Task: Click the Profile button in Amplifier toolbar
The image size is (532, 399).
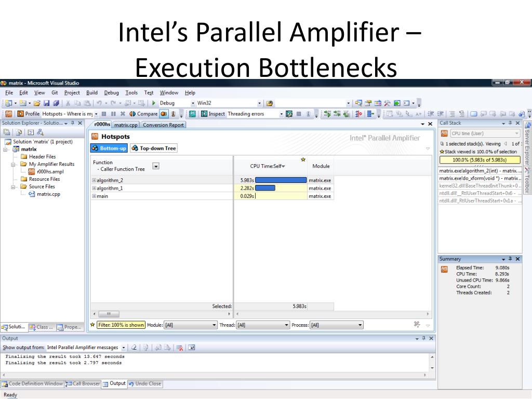Action: [x=29, y=114]
